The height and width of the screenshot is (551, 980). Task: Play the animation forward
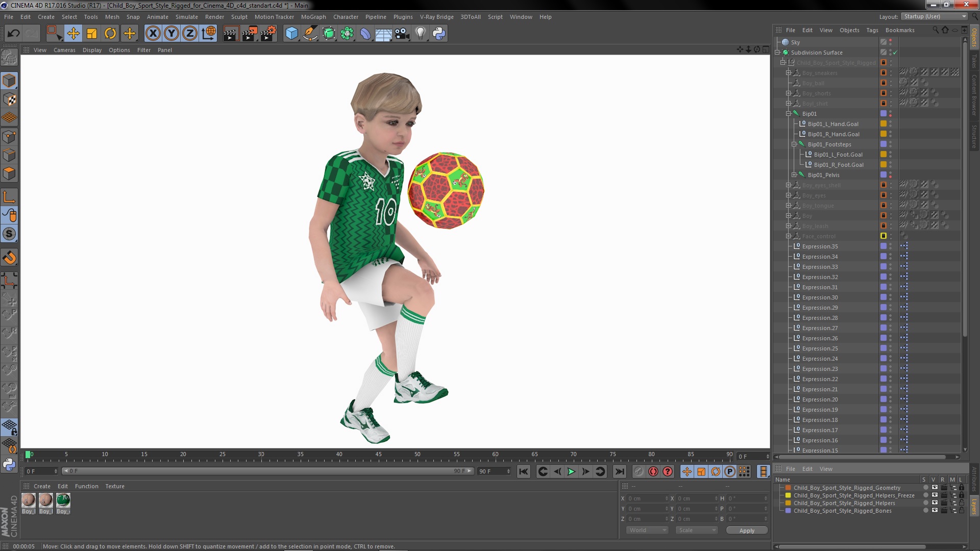(x=571, y=471)
